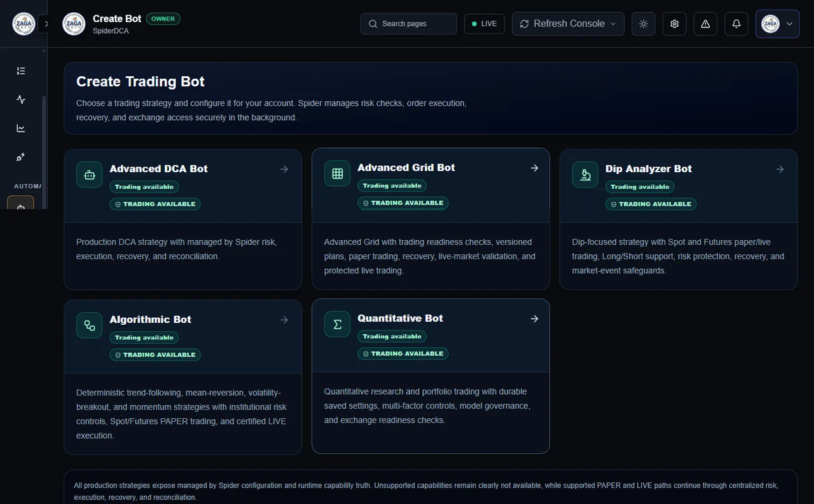Click the LIVE status indicator
This screenshot has width=814, height=504.
(485, 24)
